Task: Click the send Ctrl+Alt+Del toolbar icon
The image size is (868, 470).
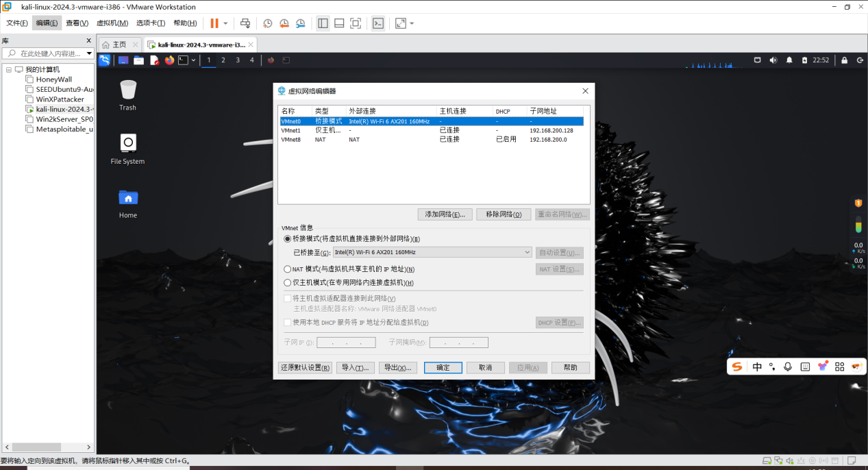Action: [245, 23]
